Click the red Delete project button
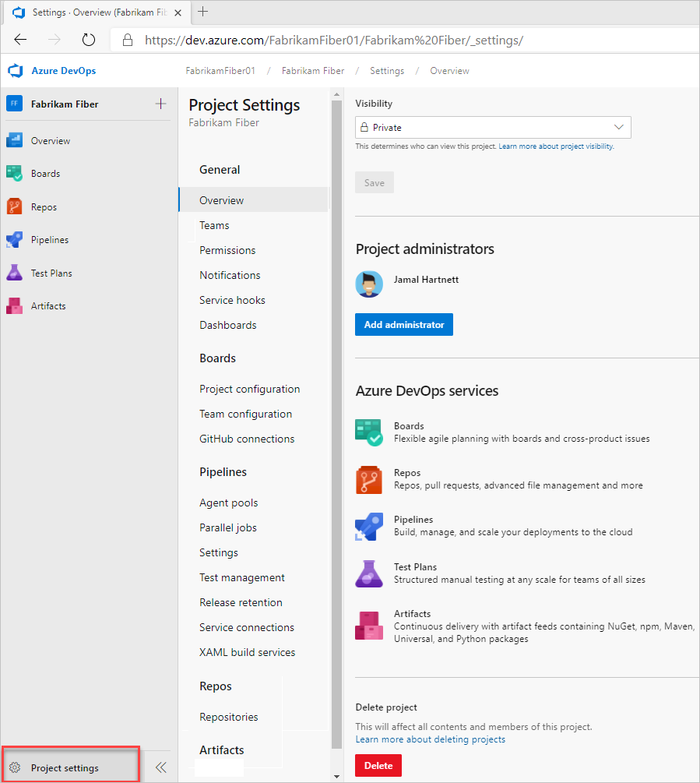 tap(378, 766)
